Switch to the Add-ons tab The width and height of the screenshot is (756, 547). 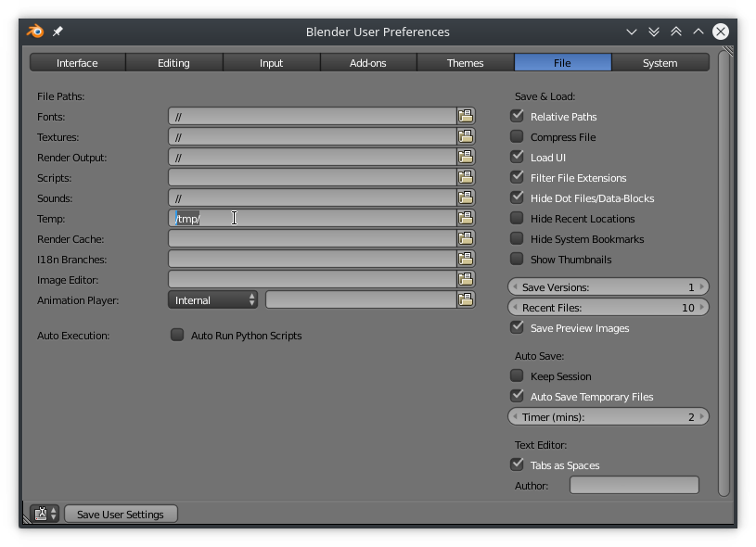coord(368,63)
